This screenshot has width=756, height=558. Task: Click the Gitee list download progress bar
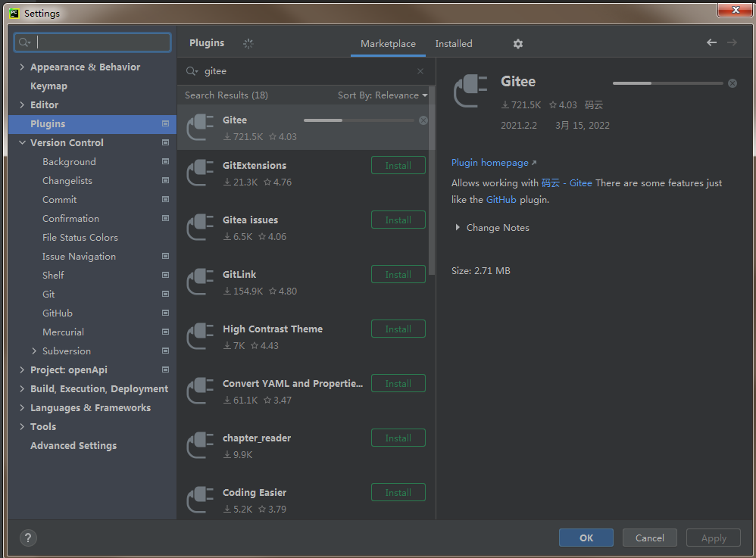point(359,120)
